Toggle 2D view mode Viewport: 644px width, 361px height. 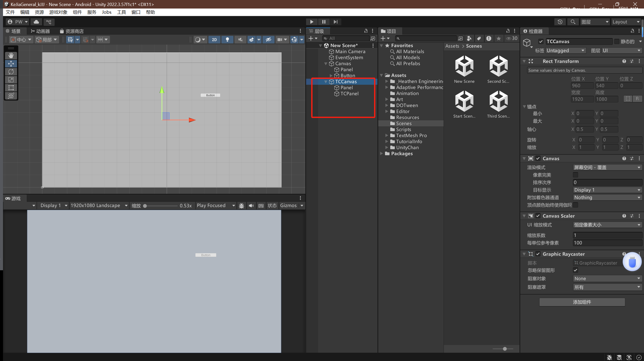click(214, 40)
